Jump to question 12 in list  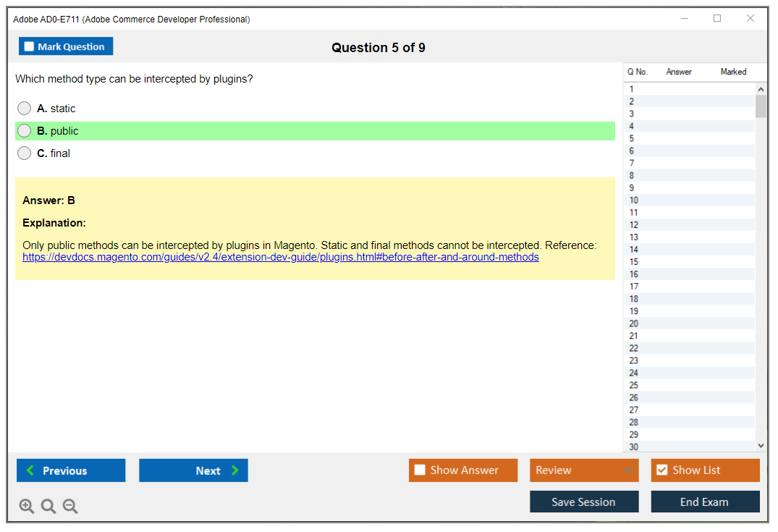tap(634, 225)
